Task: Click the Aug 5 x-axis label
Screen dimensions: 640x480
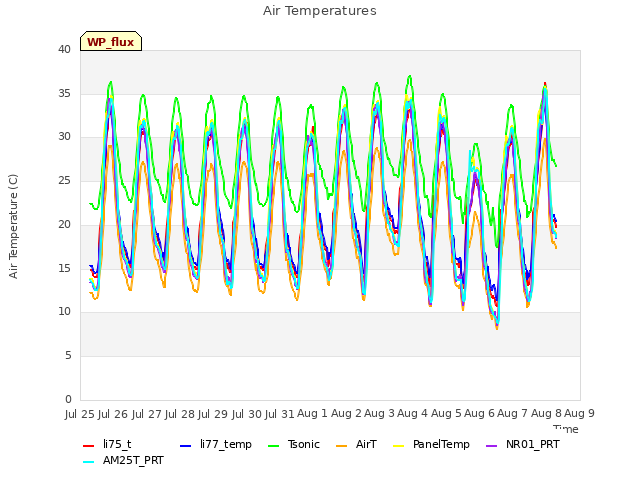Action: tap(446, 413)
